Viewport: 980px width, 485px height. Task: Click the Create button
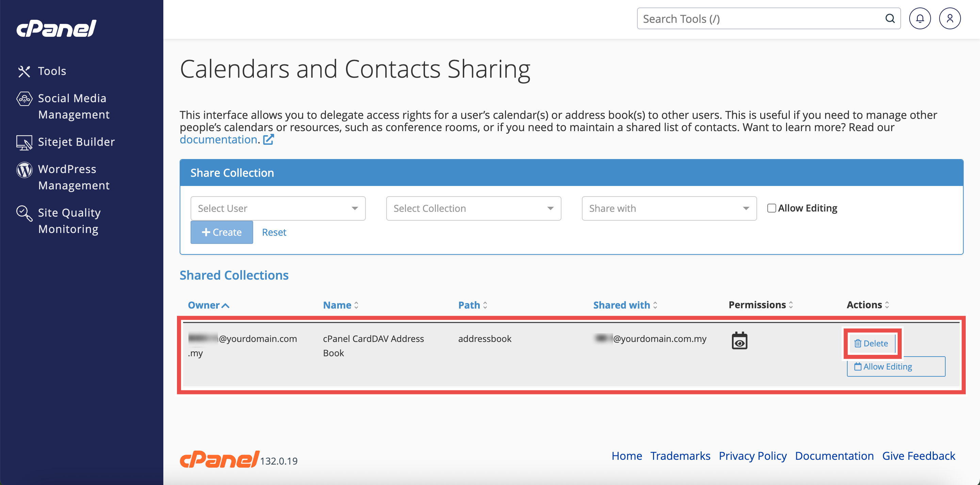click(x=222, y=232)
